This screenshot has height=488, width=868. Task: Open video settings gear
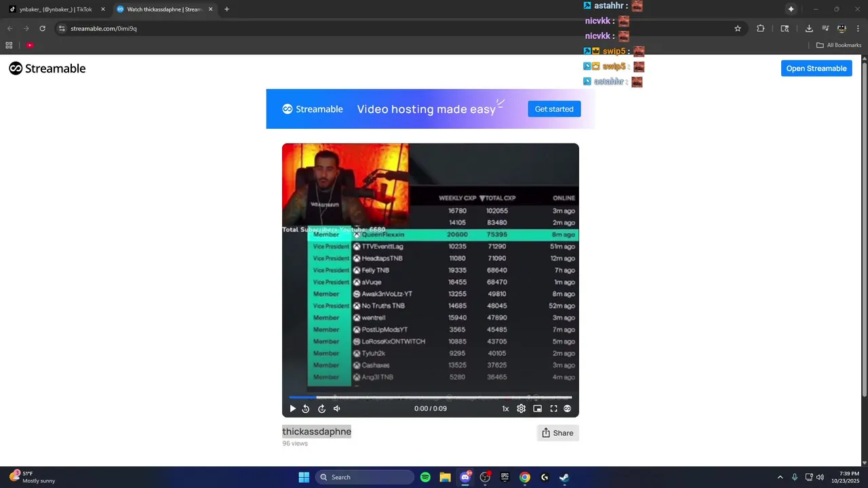tap(521, 409)
